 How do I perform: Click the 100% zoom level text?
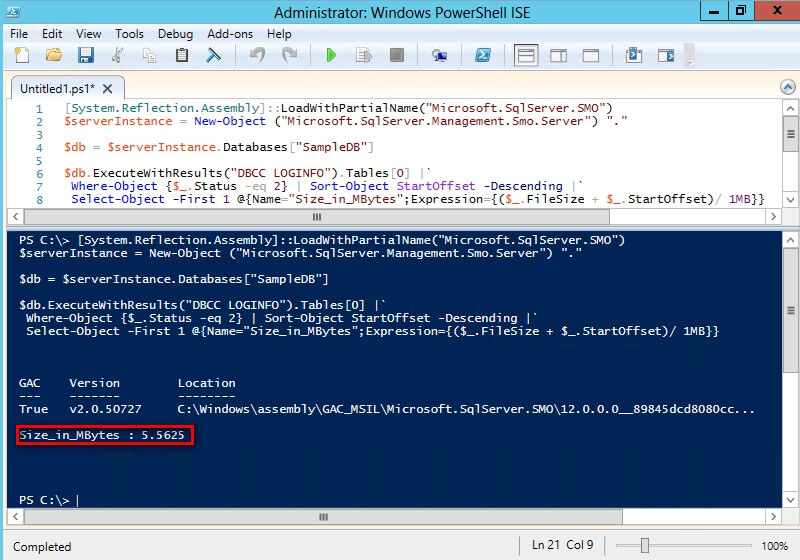click(x=774, y=546)
